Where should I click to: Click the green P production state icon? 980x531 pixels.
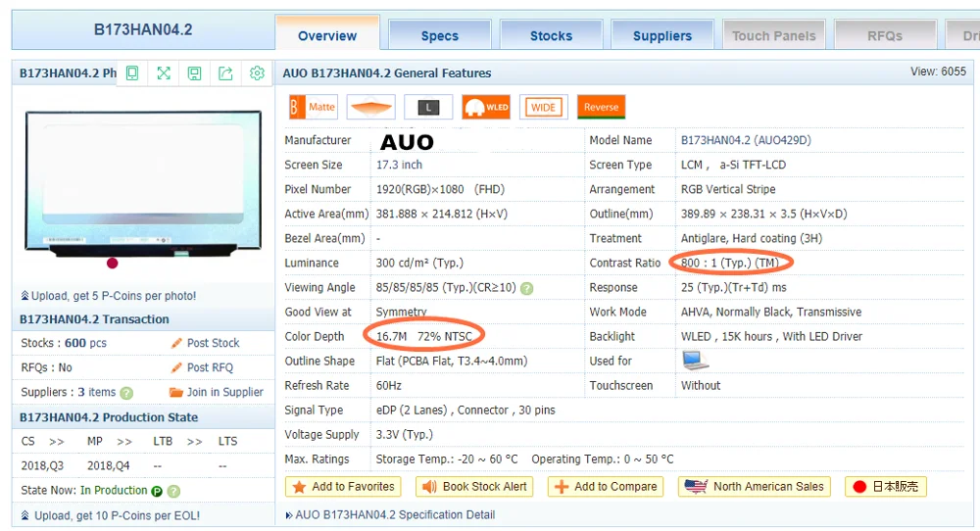(x=156, y=491)
